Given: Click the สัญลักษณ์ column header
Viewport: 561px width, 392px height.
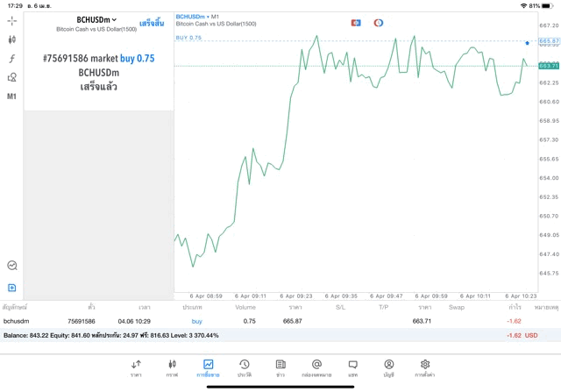Looking at the screenshot, I should tap(15, 307).
